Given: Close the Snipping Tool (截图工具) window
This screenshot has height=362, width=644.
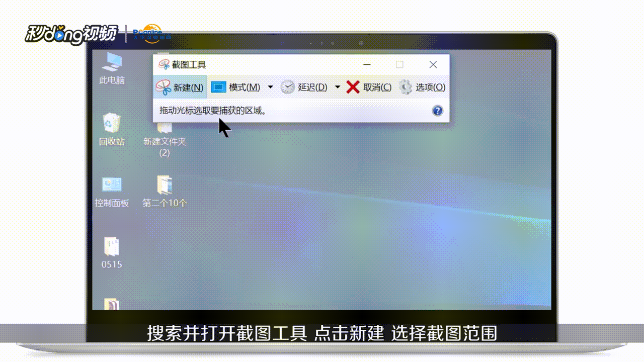Looking at the screenshot, I should 433,65.
